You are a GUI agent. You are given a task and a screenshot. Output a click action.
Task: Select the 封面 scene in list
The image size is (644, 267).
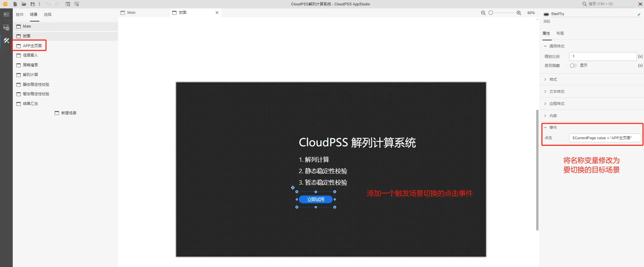(65, 36)
